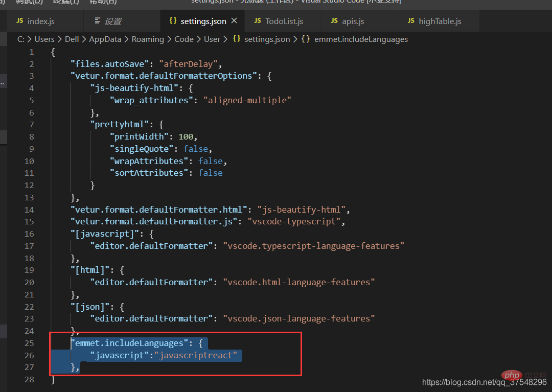Click the "js-beautify-html" key on line 4

point(134,88)
